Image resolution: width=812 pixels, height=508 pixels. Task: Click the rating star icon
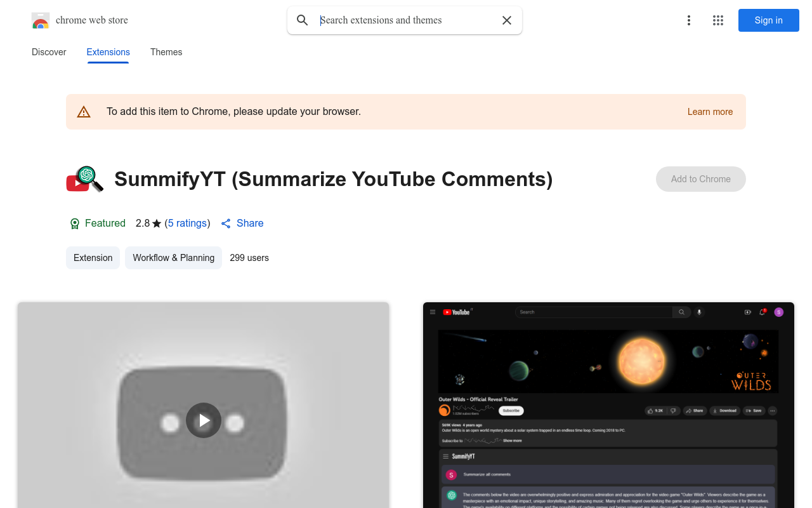(157, 224)
